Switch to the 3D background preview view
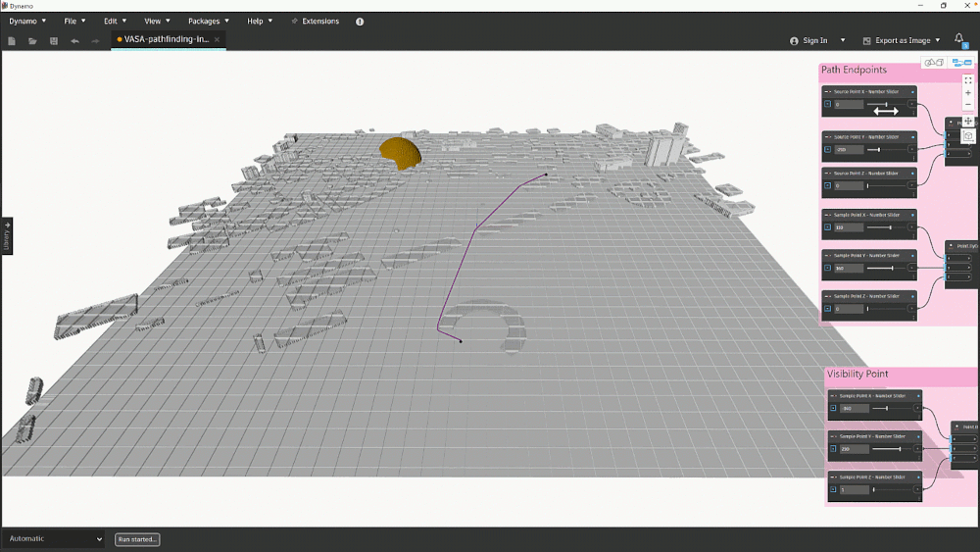Viewport: 980px width, 552px height. (x=933, y=63)
